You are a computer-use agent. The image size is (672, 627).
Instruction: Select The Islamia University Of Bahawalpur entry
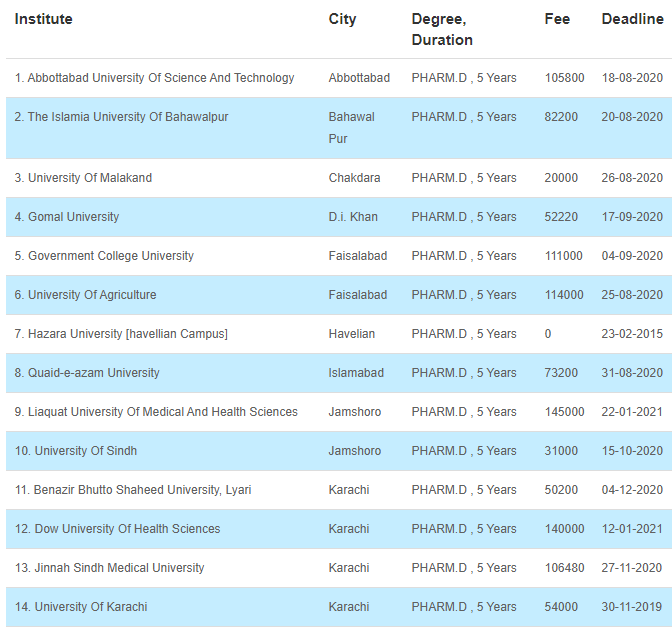tap(128, 117)
